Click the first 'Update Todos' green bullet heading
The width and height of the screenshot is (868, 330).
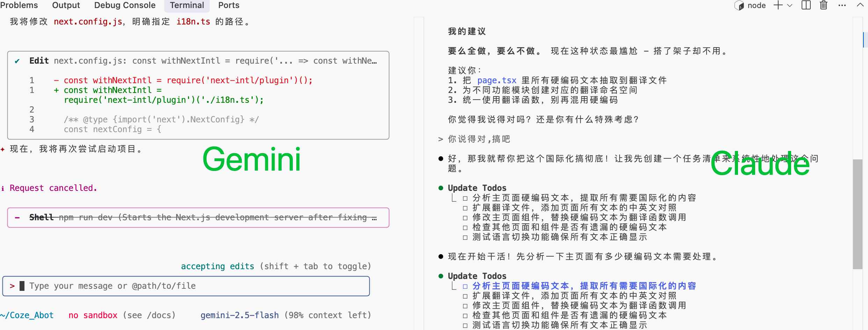click(x=477, y=188)
